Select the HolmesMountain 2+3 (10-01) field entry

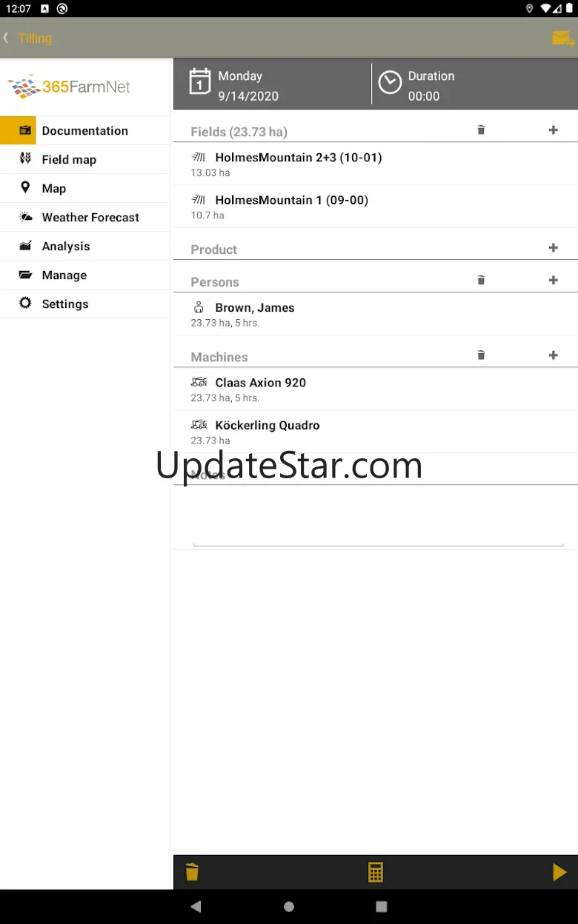[x=376, y=164]
